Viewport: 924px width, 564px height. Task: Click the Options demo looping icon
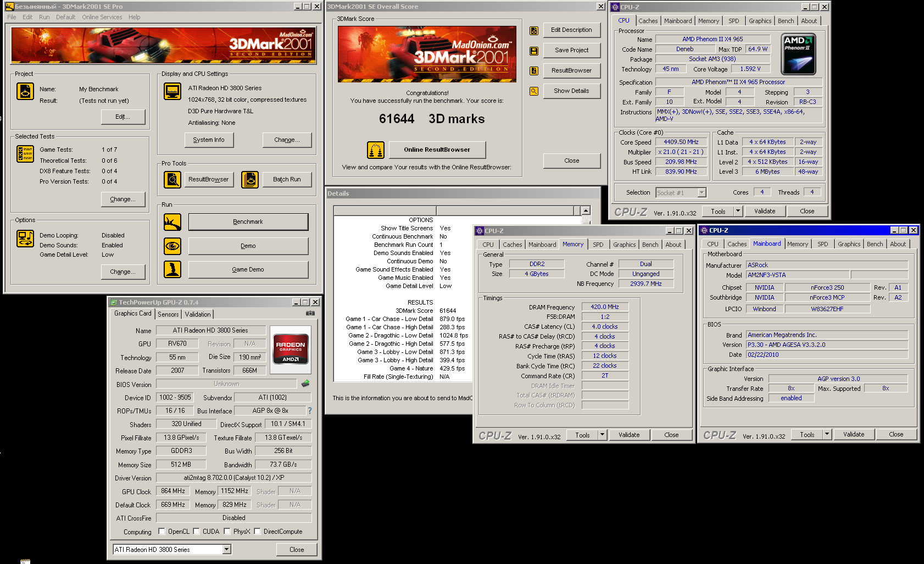click(25, 239)
